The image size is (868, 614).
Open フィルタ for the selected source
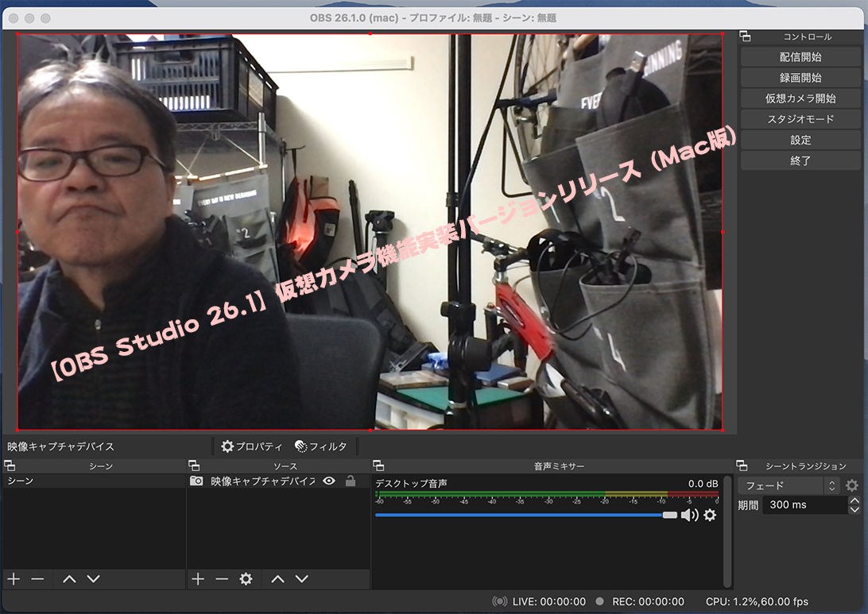(x=320, y=446)
